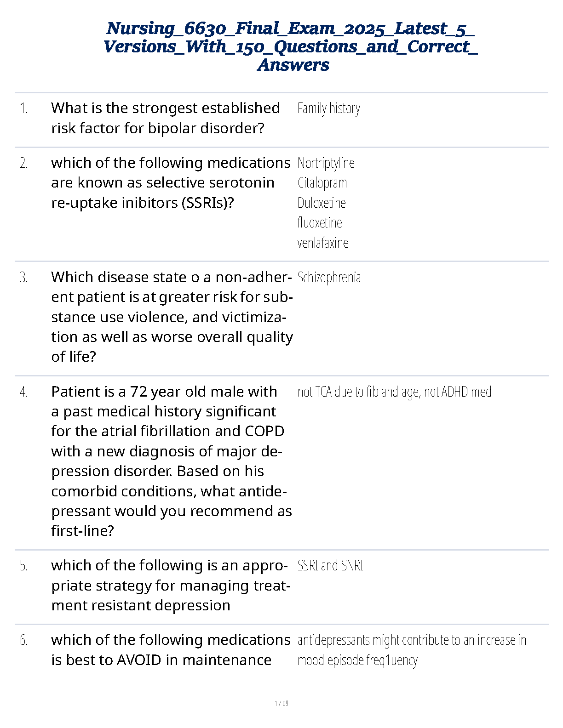Click the non-adherent patient disease state question
Viewport: 563px width, 728px height.
(172, 317)
